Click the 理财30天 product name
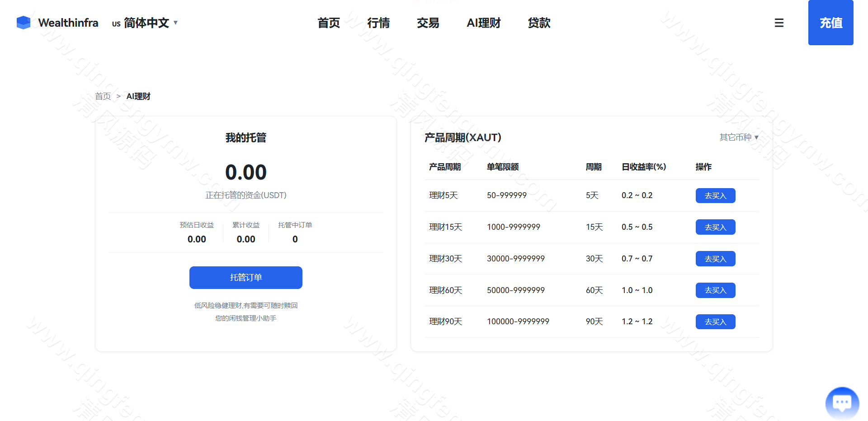 pos(446,259)
